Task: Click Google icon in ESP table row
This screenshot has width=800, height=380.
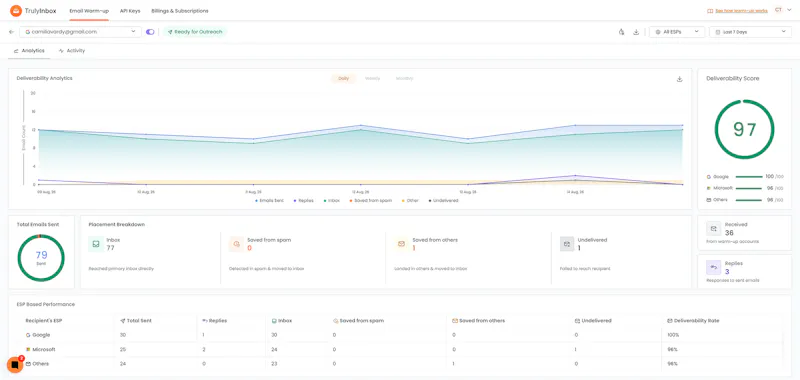Action: click(28, 335)
